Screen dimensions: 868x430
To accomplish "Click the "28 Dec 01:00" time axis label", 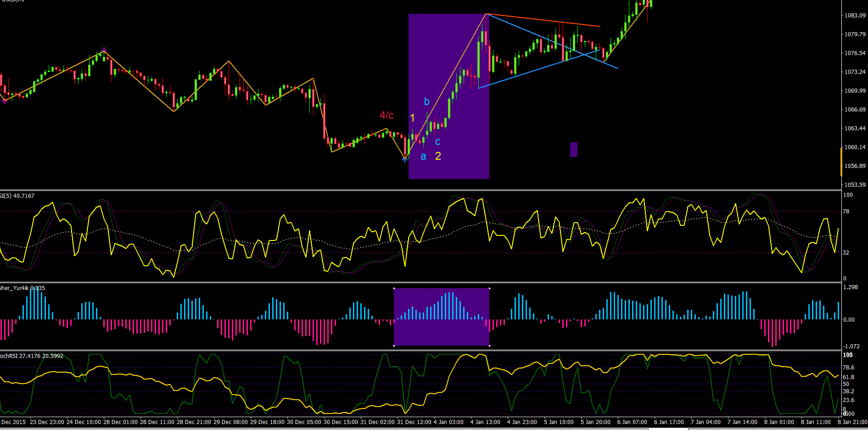I will 120,422.
